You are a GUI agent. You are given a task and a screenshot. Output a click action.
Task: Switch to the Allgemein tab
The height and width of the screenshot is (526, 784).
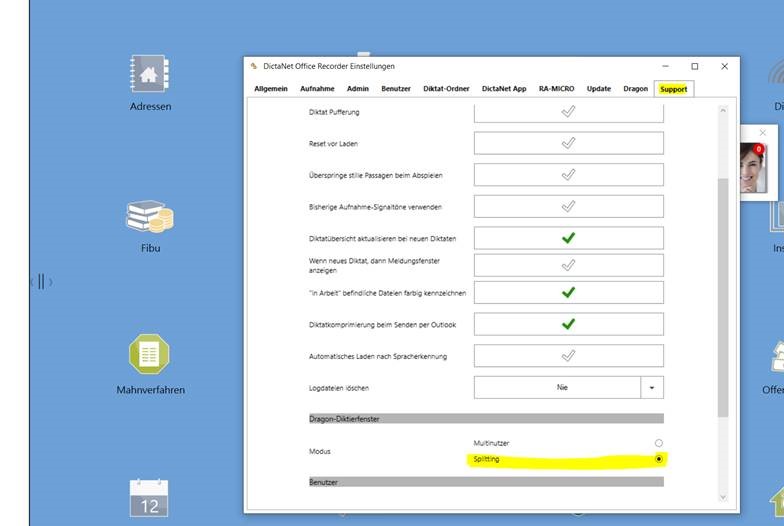(x=271, y=88)
